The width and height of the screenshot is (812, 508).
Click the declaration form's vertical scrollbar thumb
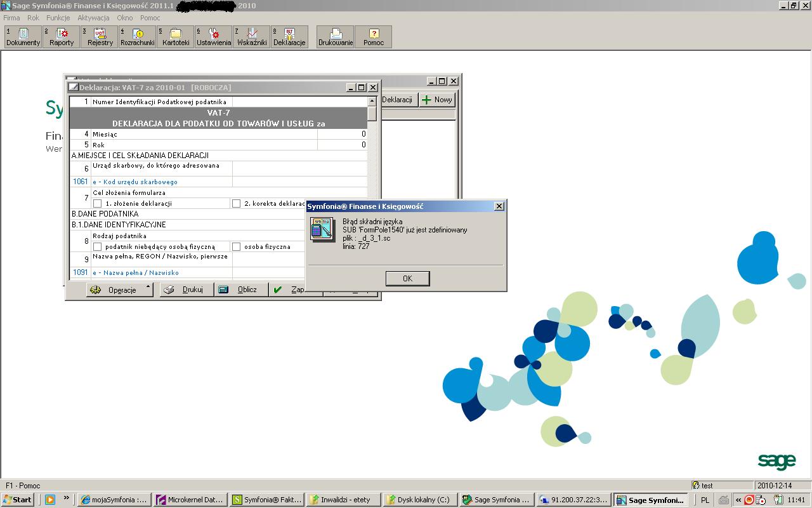[372, 113]
